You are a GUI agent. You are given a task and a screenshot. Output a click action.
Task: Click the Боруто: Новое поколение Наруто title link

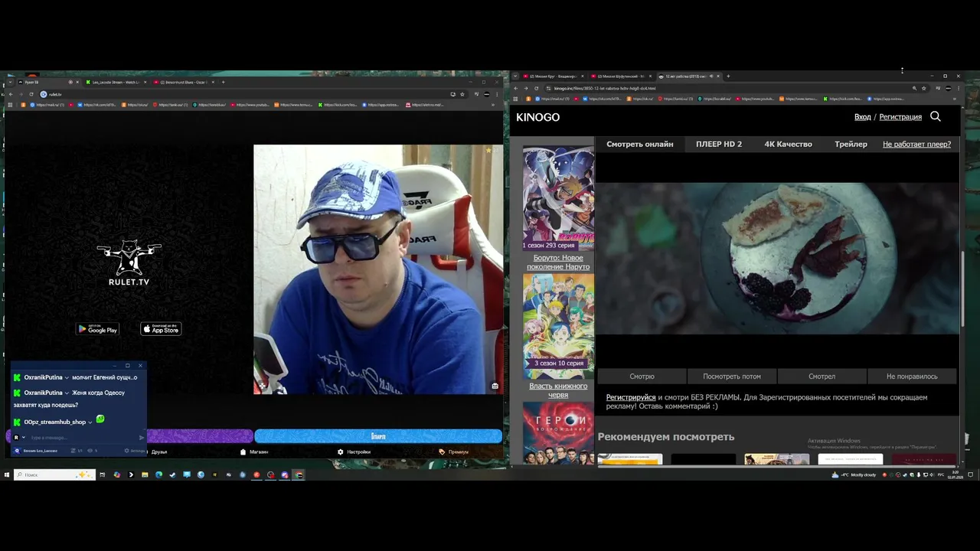558,262
